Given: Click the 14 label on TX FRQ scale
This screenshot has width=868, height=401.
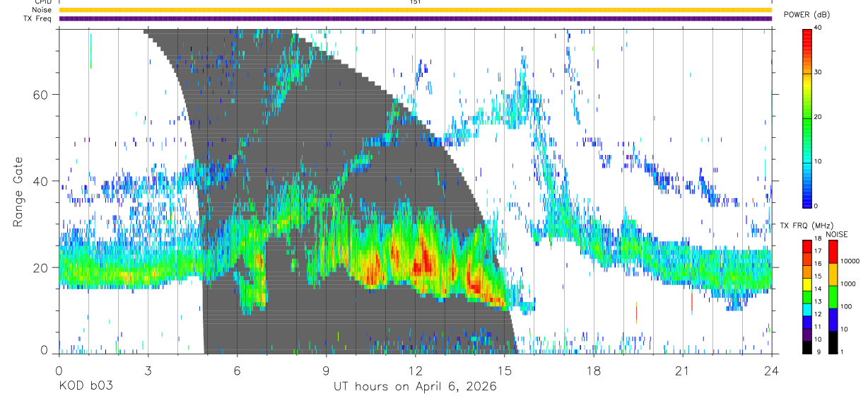Looking at the screenshot, I should [817, 289].
